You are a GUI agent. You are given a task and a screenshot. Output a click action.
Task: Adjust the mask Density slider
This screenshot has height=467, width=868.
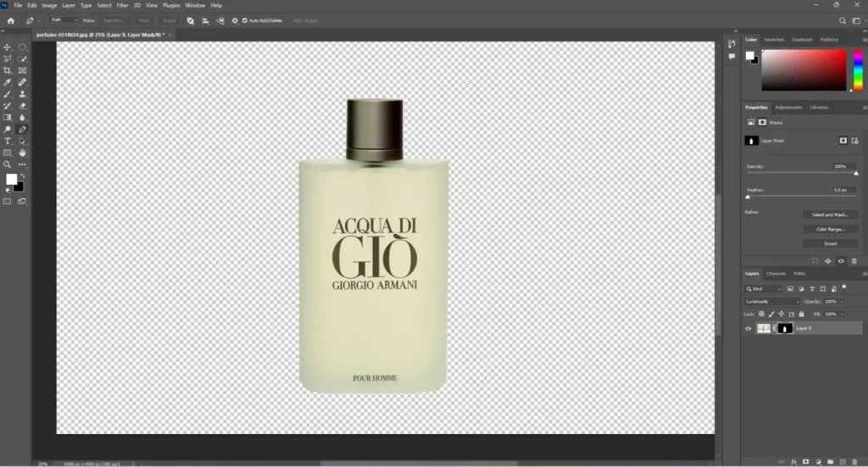click(802, 173)
